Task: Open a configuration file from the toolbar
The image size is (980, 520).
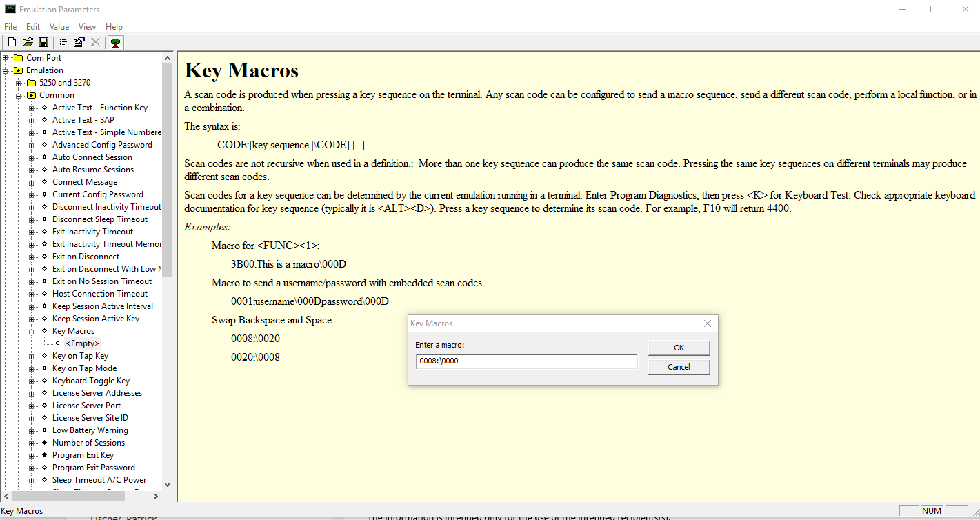Action: 28,42
